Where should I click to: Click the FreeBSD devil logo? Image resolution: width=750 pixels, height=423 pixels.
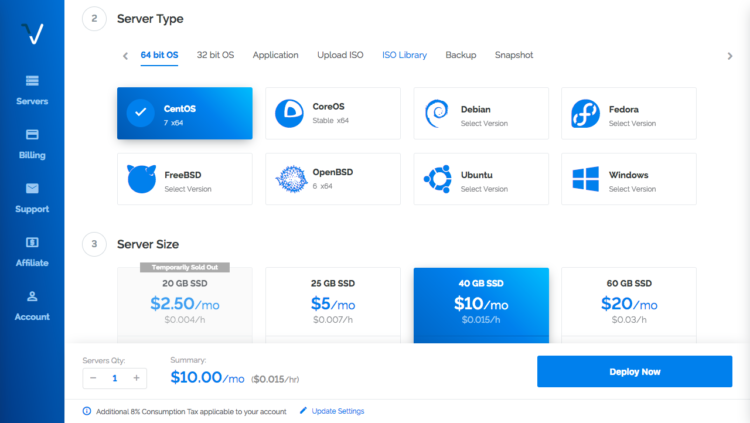pos(141,178)
